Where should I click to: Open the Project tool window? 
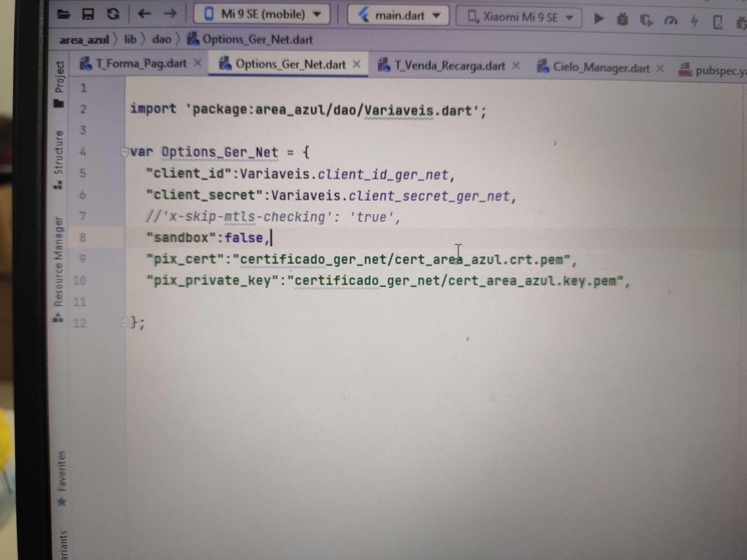coord(59,84)
